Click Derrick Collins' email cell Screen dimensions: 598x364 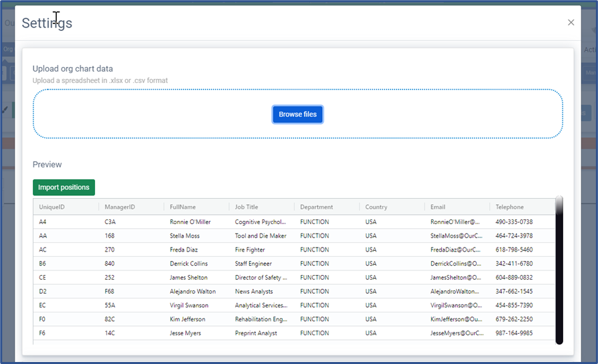pos(455,264)
